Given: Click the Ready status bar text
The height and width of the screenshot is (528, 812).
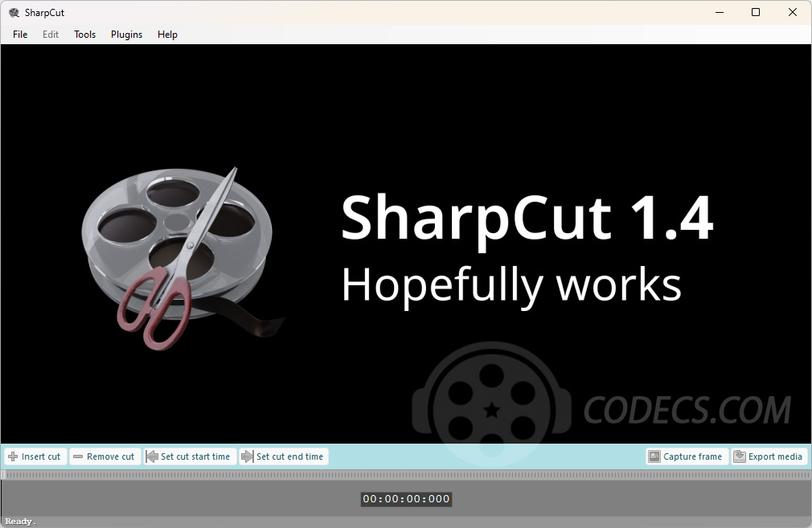Looking at the screenshot, I should [x=20, y=522].
